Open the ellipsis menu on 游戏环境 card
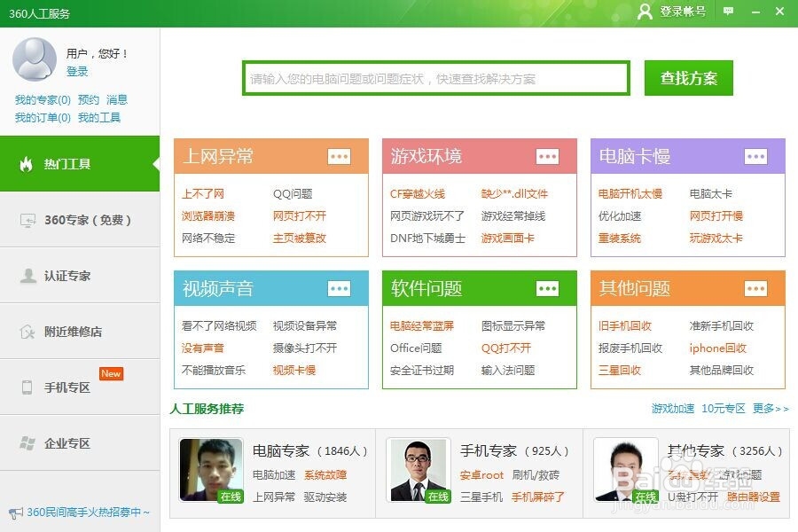 click(548, 156)
